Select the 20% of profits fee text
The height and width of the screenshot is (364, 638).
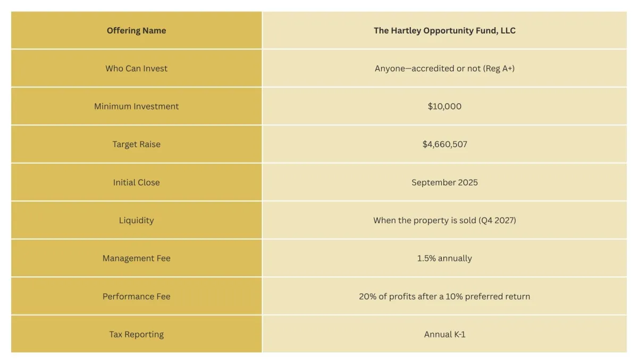click(x=444, y=297)
